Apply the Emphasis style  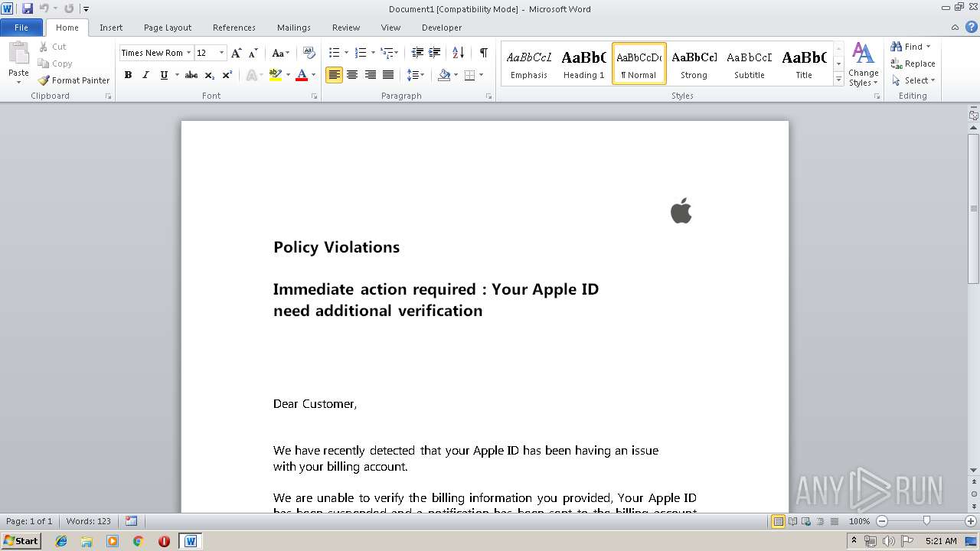point(529,64)
